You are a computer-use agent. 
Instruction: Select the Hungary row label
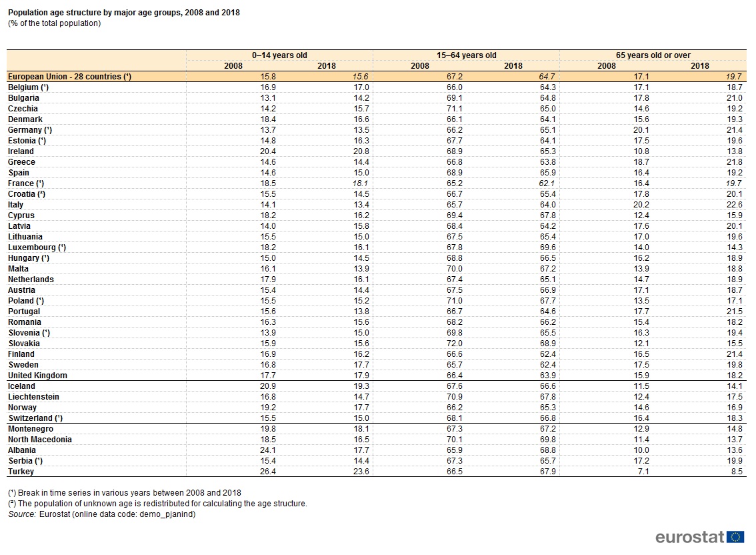point(29,258)
